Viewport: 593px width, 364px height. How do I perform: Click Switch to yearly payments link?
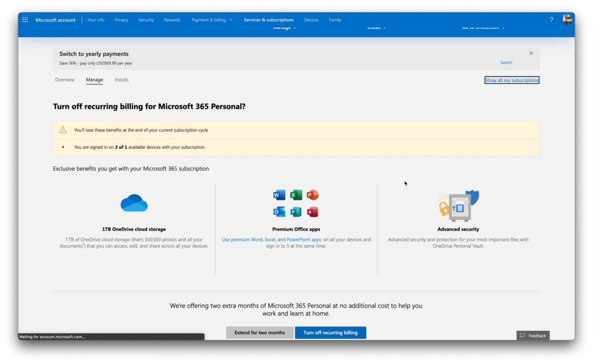pos(506,62)
